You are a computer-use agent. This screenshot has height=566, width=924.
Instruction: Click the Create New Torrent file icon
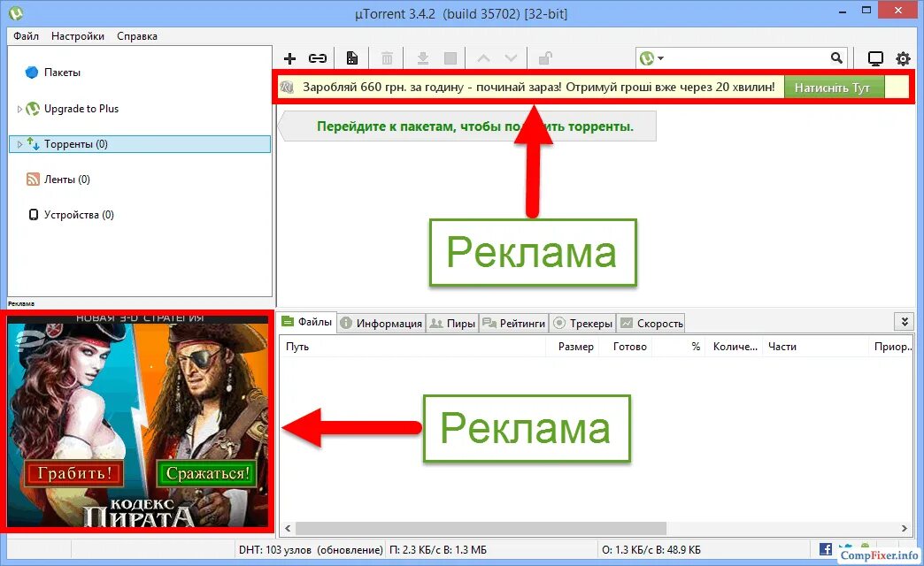pos(351,58)
